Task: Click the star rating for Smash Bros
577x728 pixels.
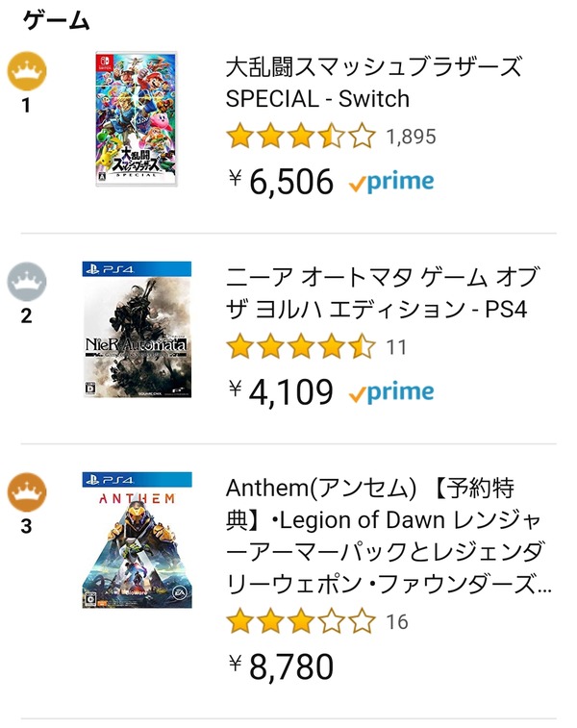Action: click(x=301, y=136)
